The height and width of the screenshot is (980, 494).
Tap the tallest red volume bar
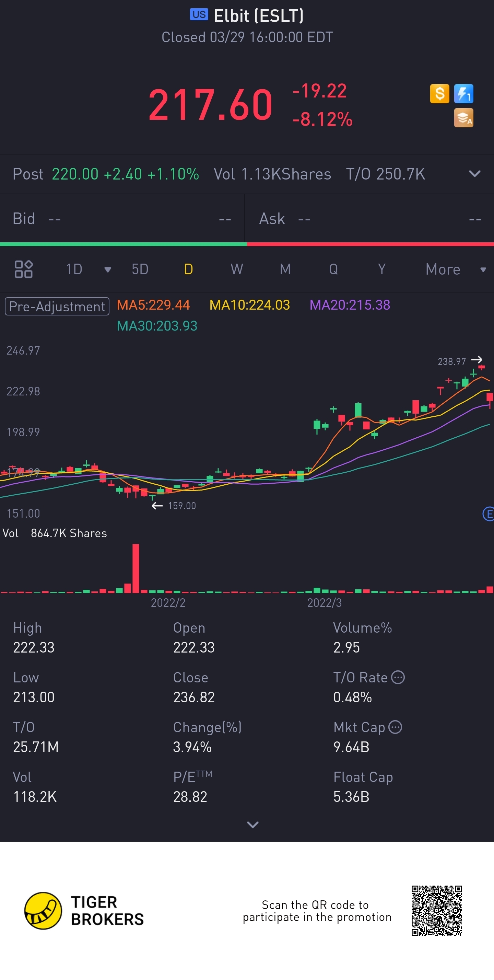coord(136,568)
